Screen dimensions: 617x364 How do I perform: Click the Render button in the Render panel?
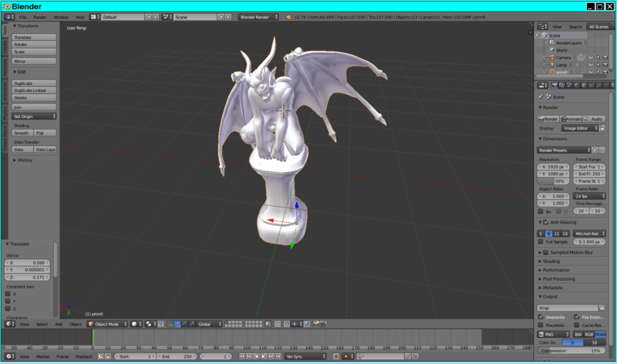coord(548,119)
